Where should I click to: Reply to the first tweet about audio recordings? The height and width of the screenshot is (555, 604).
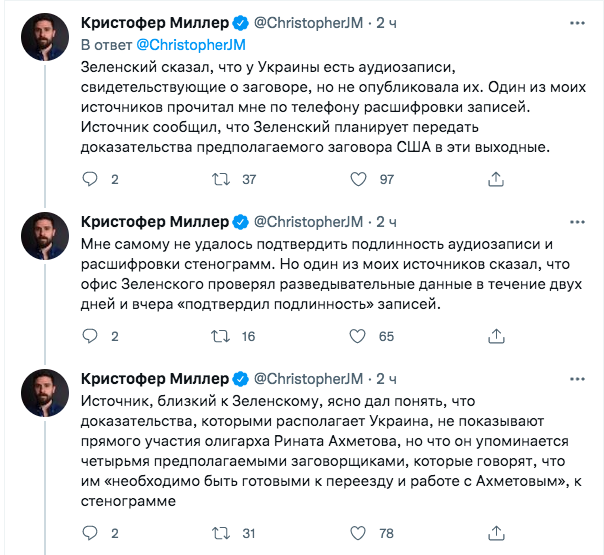pos(89,179)
